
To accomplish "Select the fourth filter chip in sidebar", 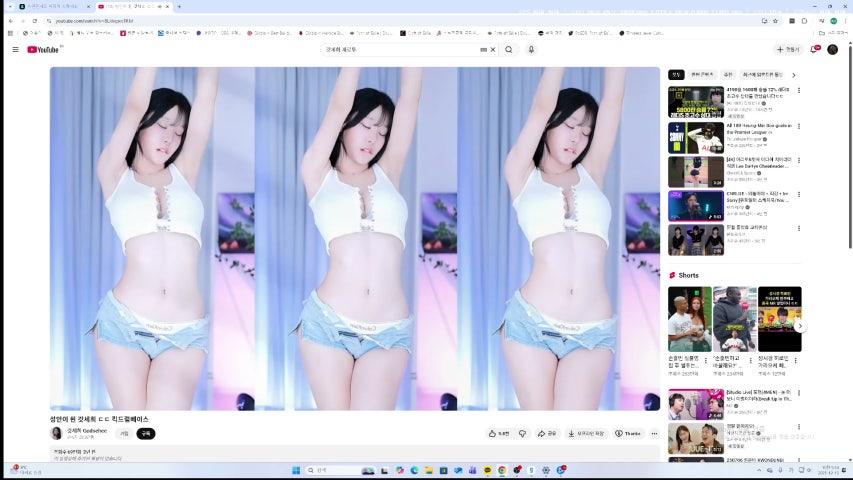I will [762, 75].
